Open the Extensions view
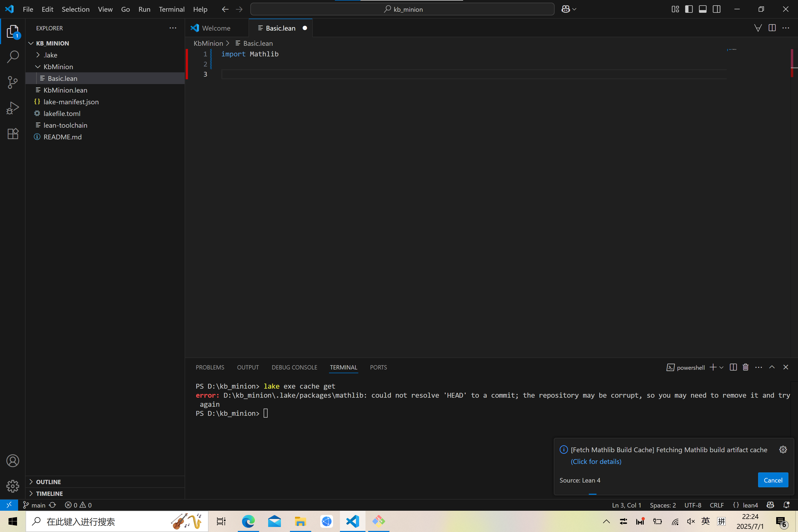 13,134
